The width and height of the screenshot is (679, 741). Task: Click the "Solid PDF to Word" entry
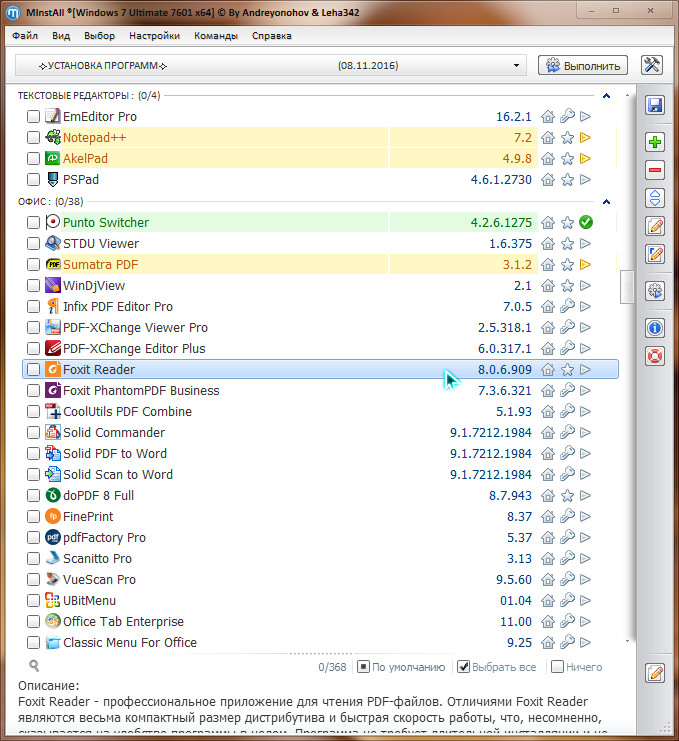[320, 454]
